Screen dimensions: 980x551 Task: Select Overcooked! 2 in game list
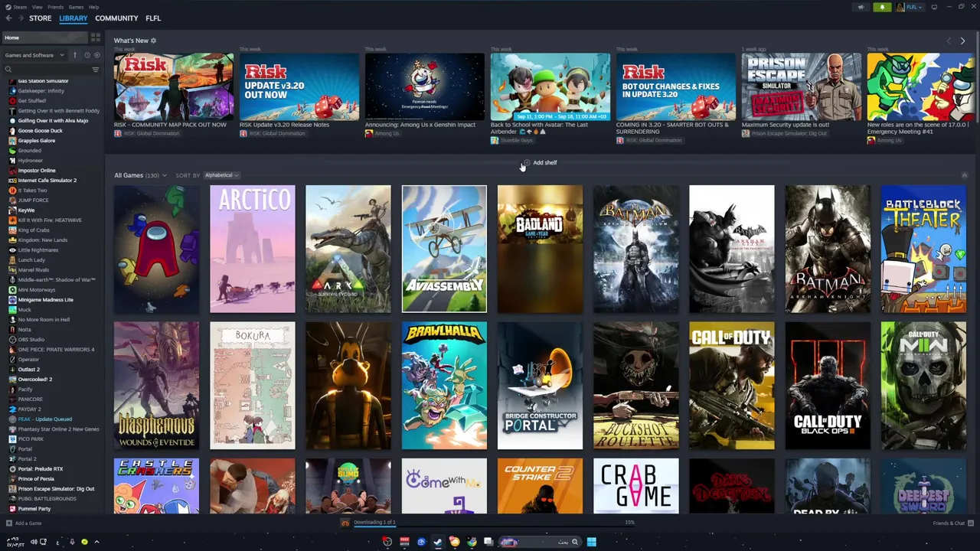[x=35, y=380]
